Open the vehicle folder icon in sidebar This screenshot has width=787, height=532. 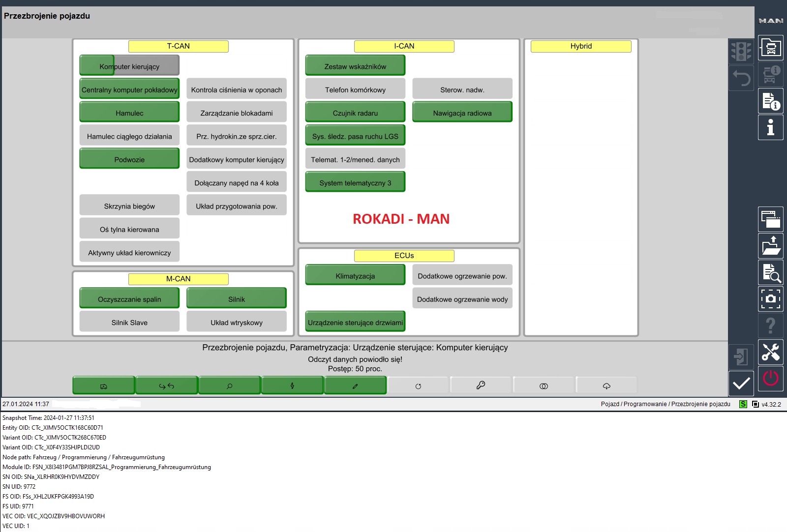770,48
